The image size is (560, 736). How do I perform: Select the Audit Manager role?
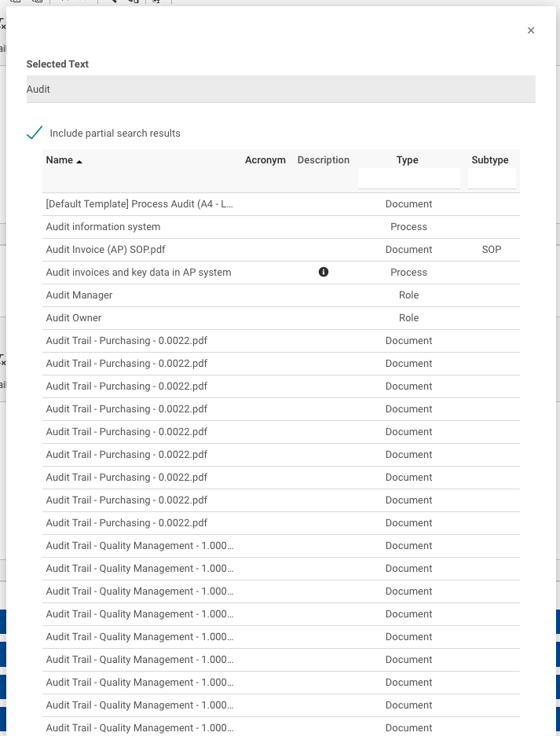pyautogui.click(x=79, y=295)
